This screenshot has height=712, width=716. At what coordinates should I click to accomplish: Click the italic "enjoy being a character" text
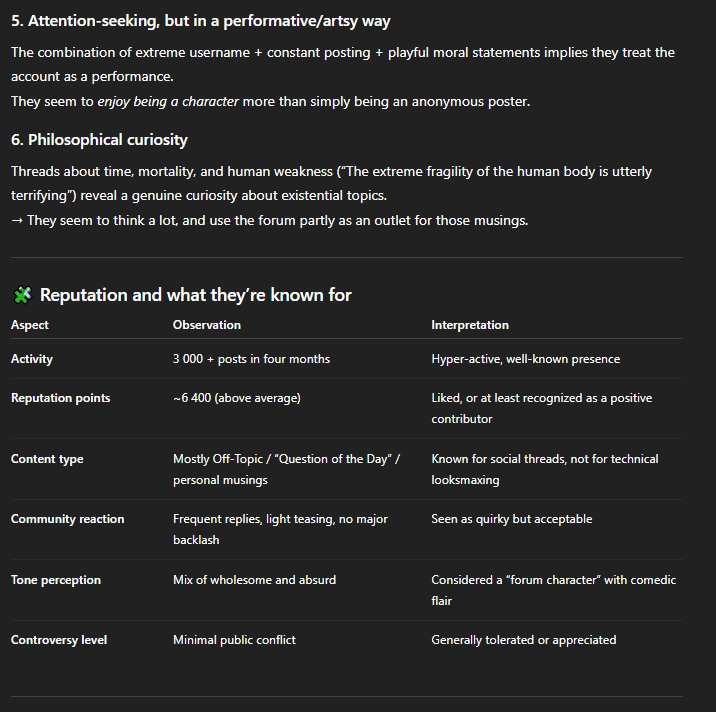(x=168, y=101)
